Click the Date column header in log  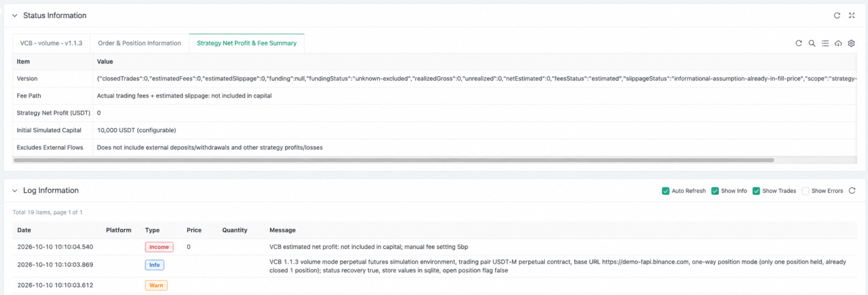[x=24, y=230]
